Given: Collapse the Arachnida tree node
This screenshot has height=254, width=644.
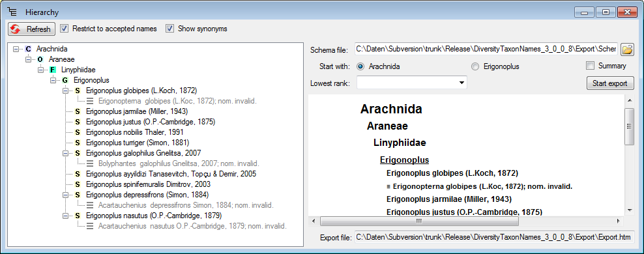Looking at the screenshot, I should [16, 49].
